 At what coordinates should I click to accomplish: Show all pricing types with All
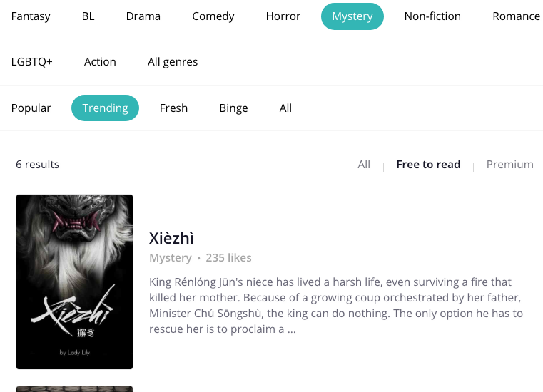point(364,165)
